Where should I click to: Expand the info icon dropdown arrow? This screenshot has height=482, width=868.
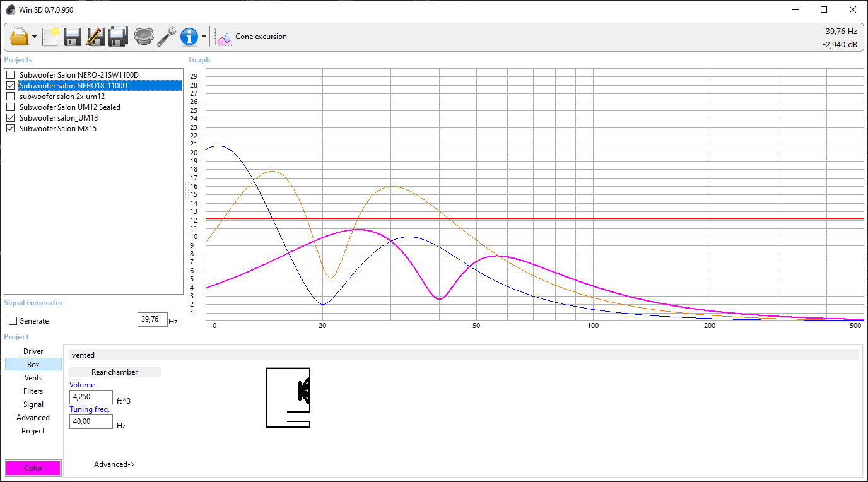coord(204,37)
